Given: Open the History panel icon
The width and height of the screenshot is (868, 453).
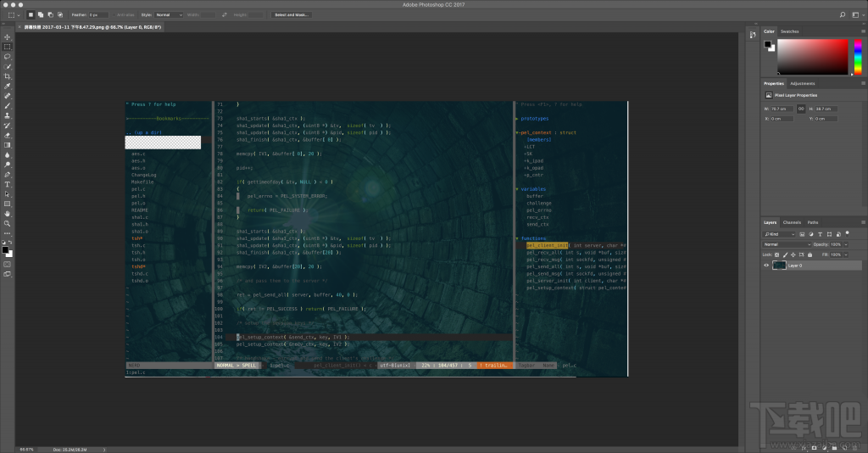Looking at the screenshot, I should coord(753,35).
